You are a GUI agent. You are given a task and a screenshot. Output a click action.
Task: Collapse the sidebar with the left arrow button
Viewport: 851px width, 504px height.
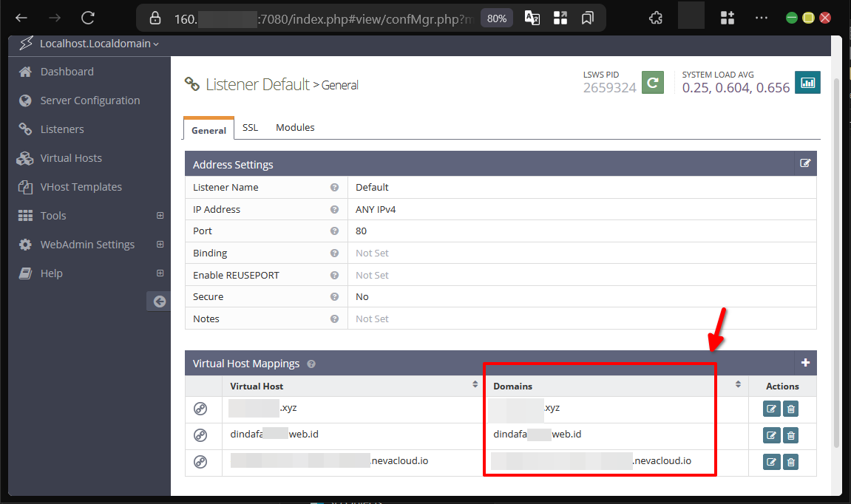point(159,302)
